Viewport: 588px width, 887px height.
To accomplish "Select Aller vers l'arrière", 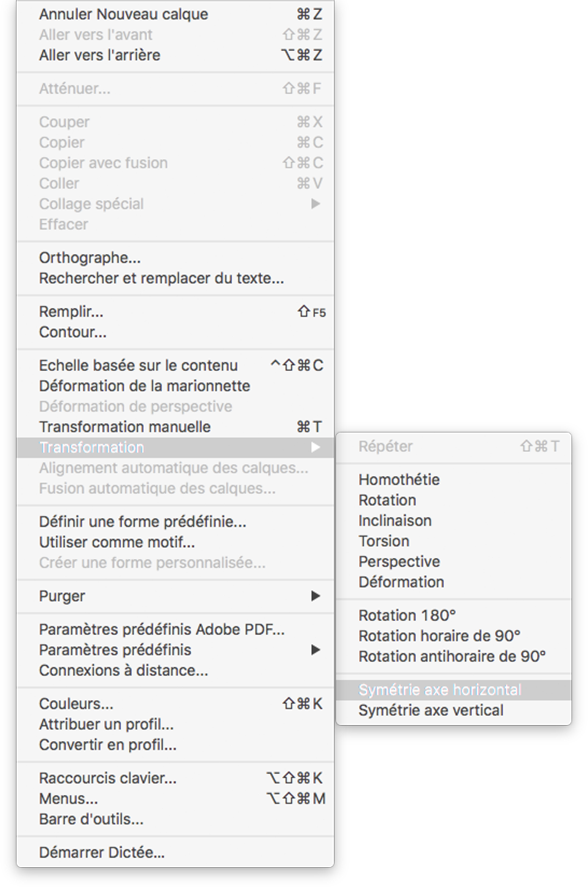I will click(x=100, y=55).
